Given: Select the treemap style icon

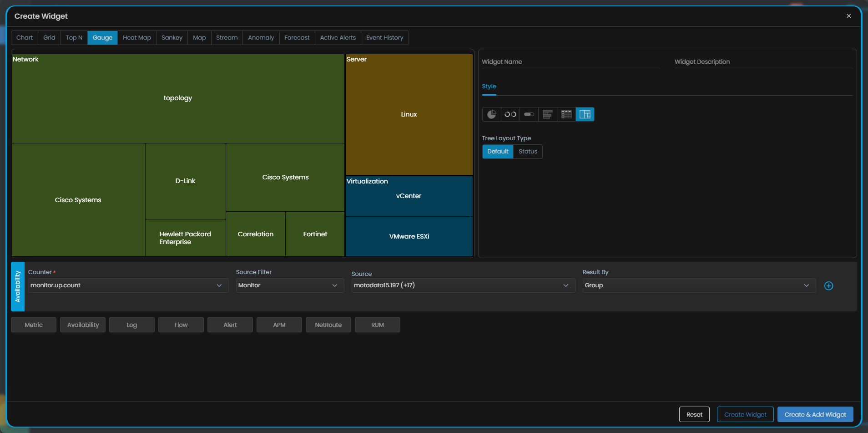Looking at the screenshot, I should click(585, 114).
